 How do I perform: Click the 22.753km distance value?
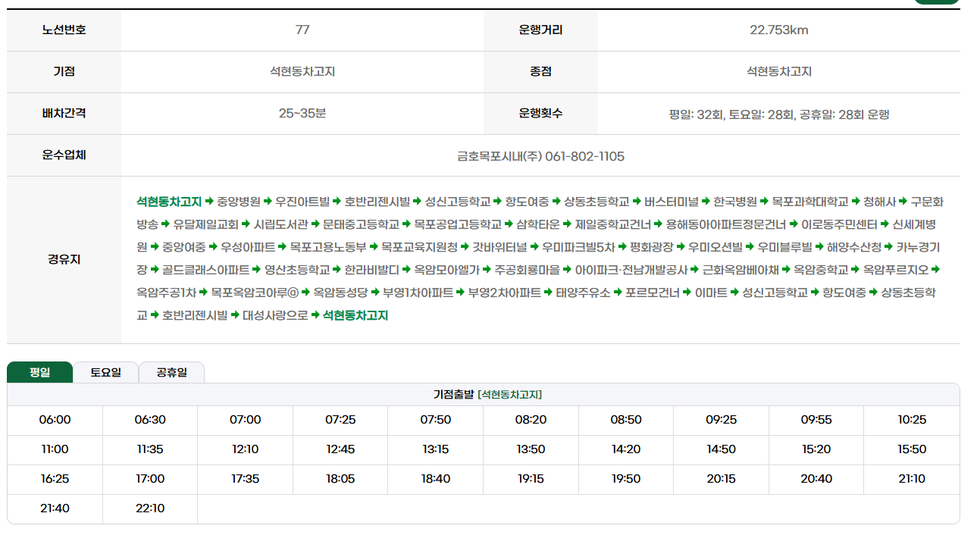click(x=779, y=30)
